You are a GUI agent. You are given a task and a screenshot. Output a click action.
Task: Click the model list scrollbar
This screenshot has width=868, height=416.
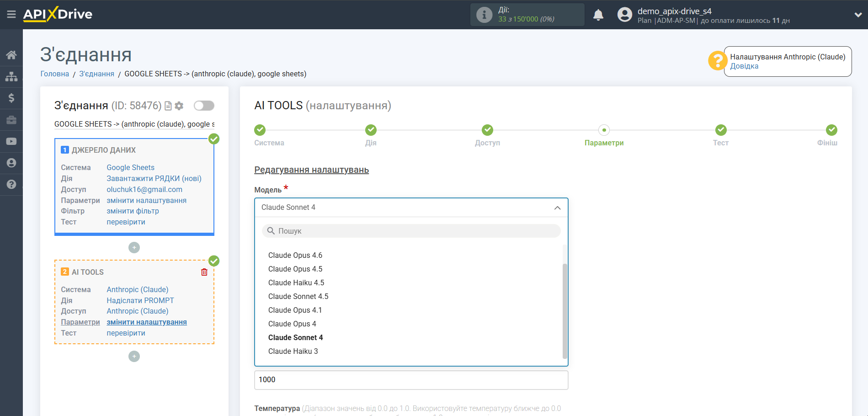[x=564, y=311]
